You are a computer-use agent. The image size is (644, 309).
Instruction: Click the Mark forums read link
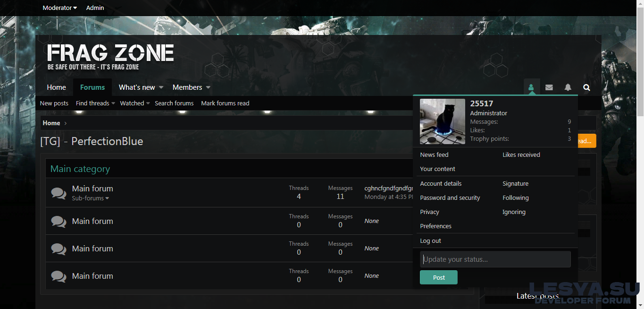tap(225, 103)
